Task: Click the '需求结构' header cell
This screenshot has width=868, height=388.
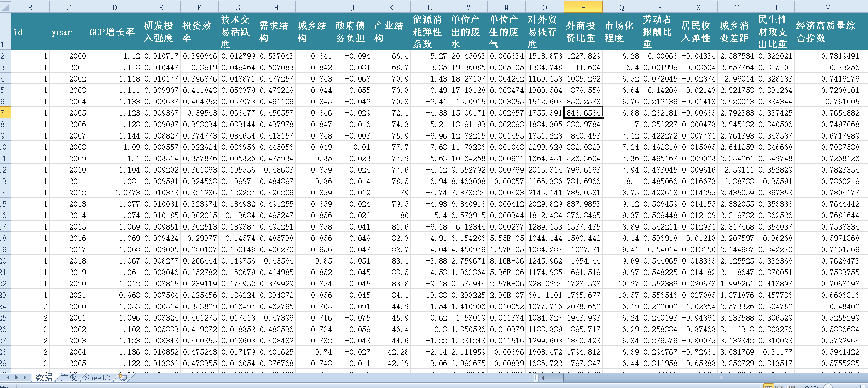Action: tap(276, 31)
